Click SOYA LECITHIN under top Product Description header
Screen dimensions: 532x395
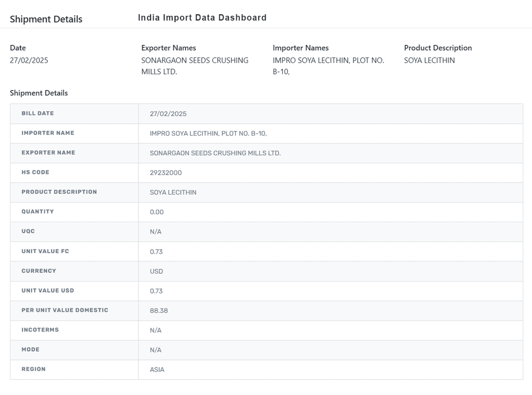point(429,61)
